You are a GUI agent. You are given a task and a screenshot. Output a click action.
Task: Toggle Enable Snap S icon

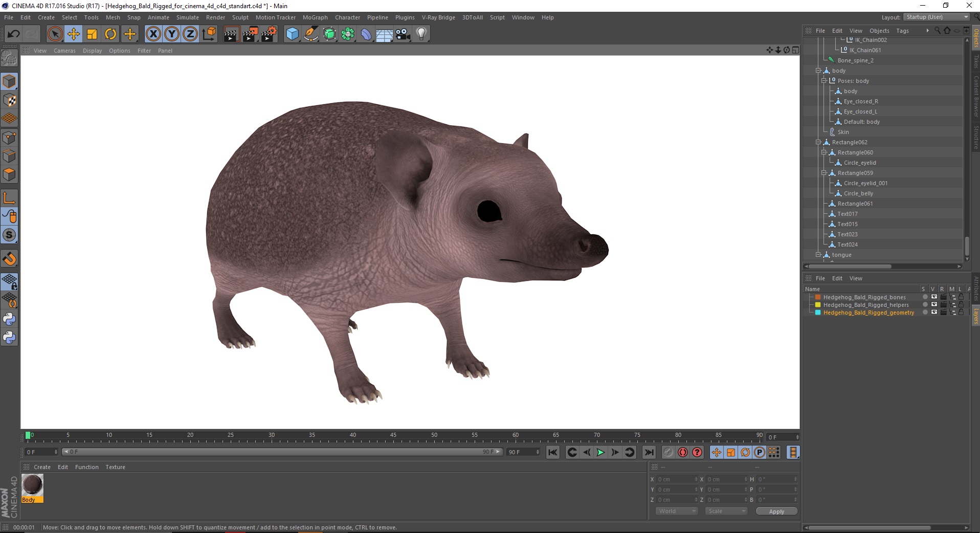click(x=9, y=235)
